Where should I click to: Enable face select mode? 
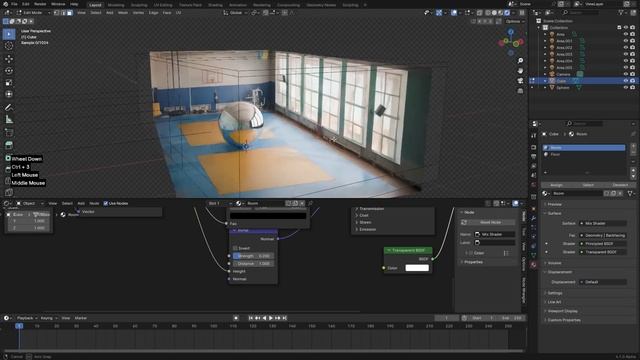pyautogui.click(x=70, y=13)
